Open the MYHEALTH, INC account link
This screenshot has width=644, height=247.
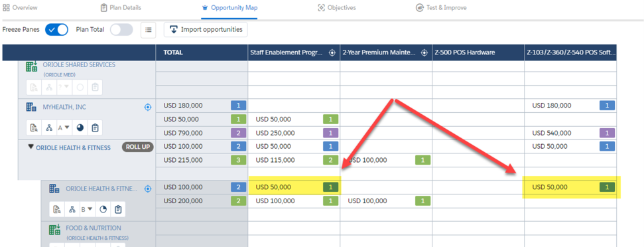[x=64, y=108]
